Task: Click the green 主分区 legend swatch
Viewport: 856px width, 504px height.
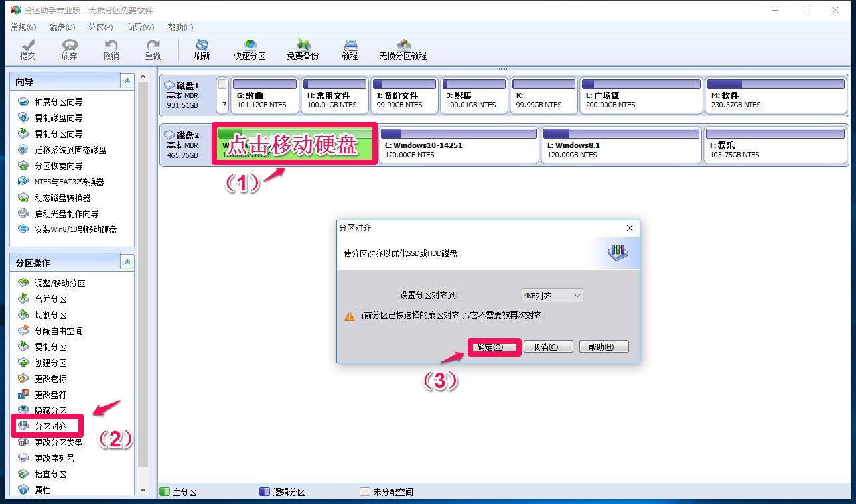Action: 165,491
